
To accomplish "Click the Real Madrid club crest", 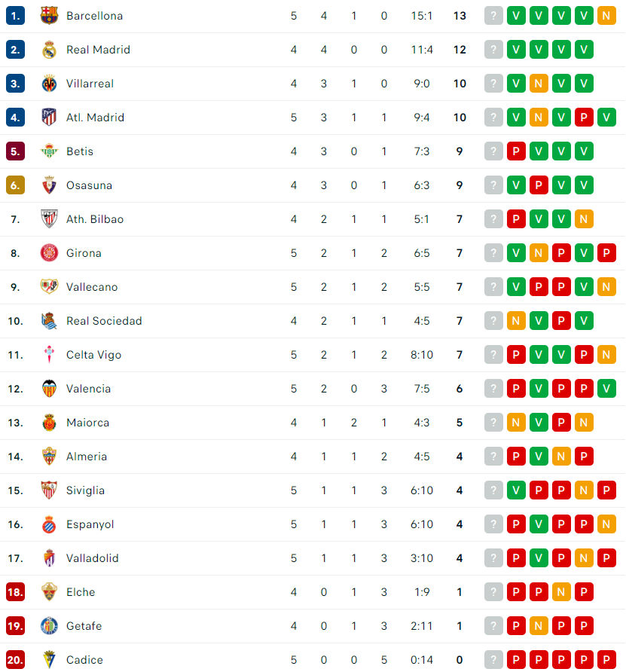I will [x=49, y=50].
